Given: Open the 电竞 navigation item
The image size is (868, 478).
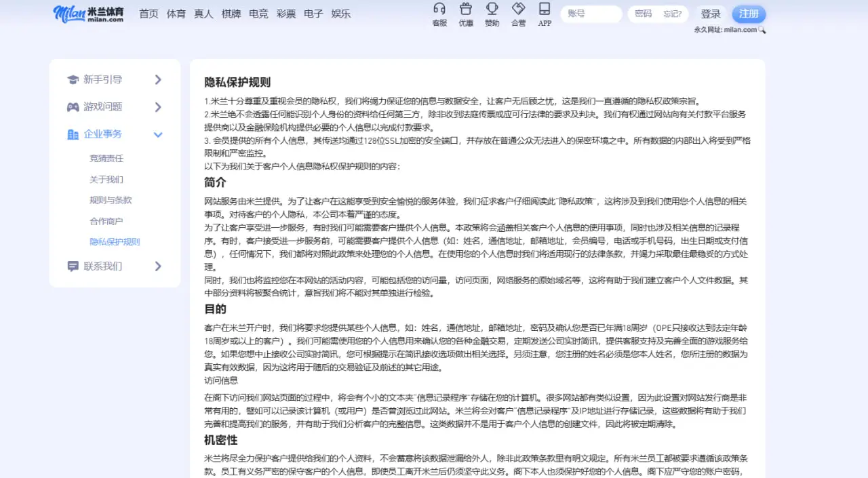Looking at the screenshot, I should tap(258, 14).
